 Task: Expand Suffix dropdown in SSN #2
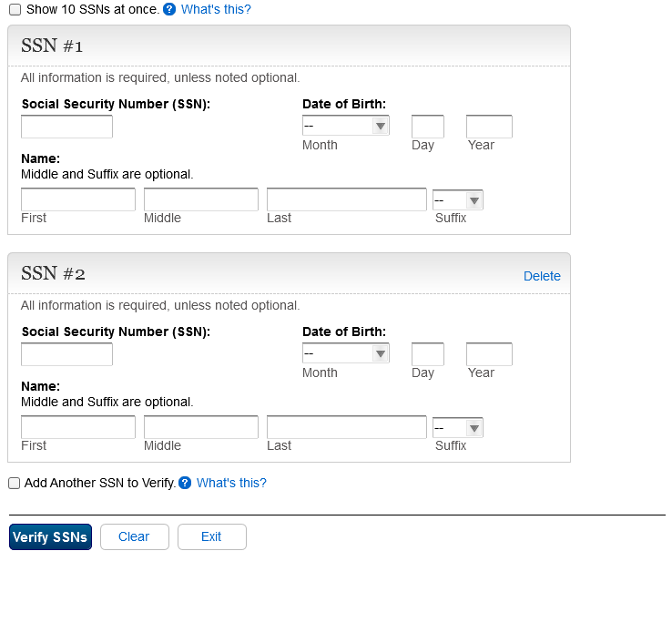458,428
